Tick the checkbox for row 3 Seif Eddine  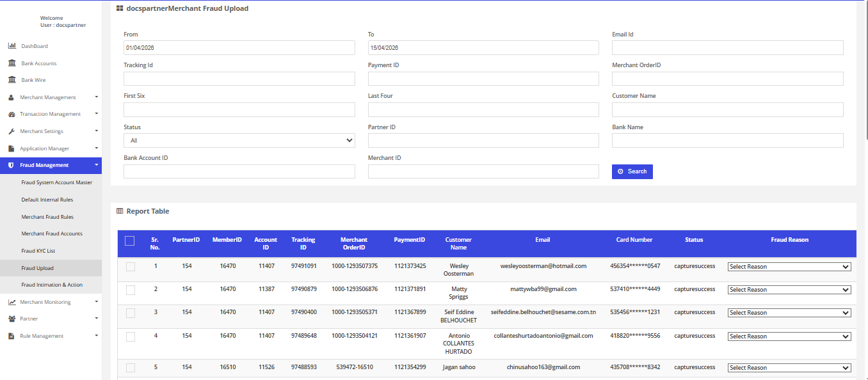point(131,313)
